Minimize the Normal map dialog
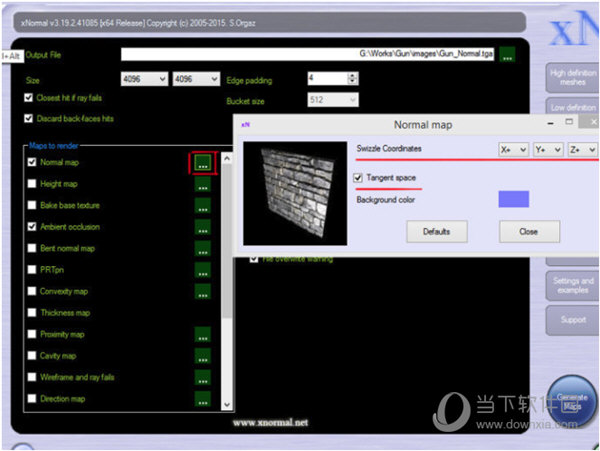The width and height of the screenshot is (600, 451). coord(550,123)
